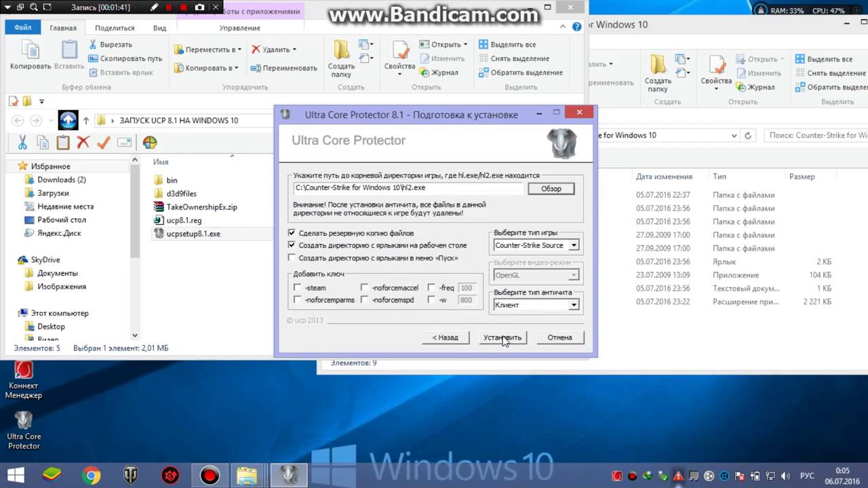This screenshot has height=488, width=868.
Task: Open the Копировать в dropdown
Action: tap(206, 68)
